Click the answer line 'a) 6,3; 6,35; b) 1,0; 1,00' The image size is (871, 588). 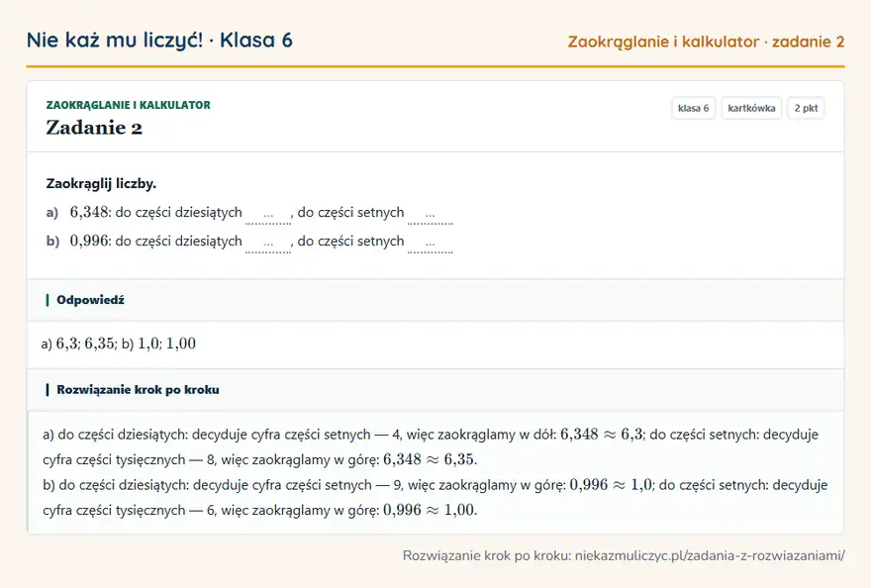coord(119,343)
